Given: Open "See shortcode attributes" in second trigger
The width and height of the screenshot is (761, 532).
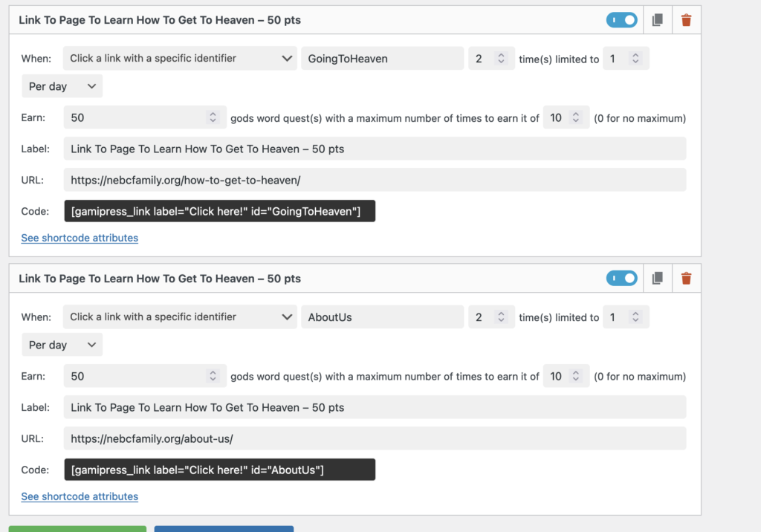Looking at the screenshot, I should (80, 496).
